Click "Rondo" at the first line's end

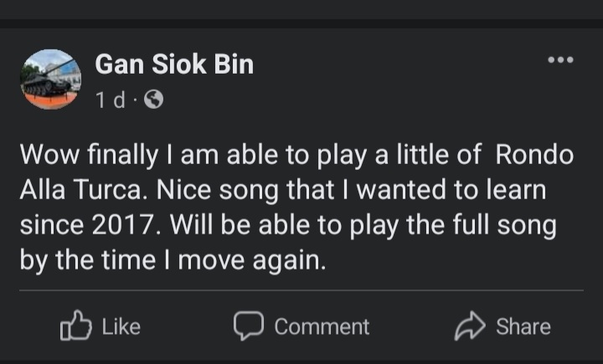coord(533,155)
